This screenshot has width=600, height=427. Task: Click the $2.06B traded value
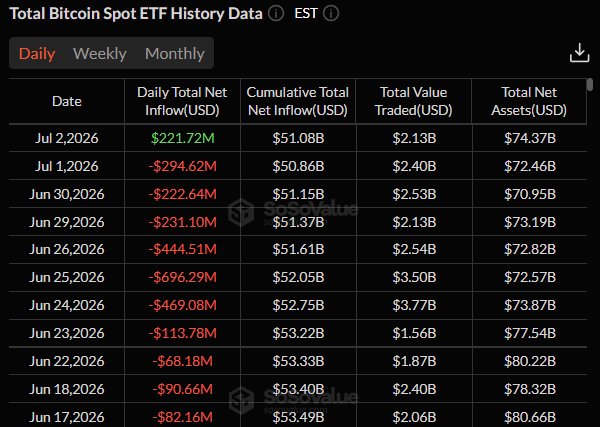tap(414, 417)
